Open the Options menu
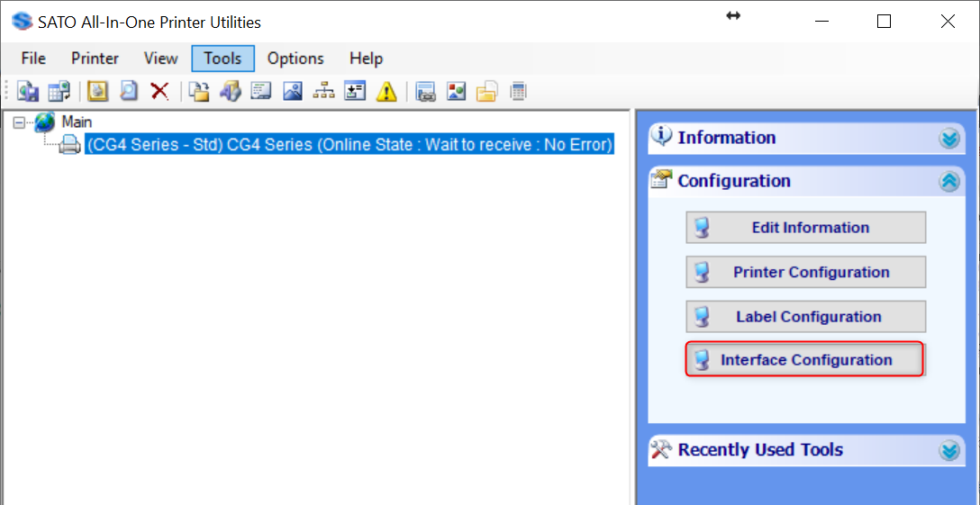The height and width of the screenshot is (505, 980). coord(295,59)
